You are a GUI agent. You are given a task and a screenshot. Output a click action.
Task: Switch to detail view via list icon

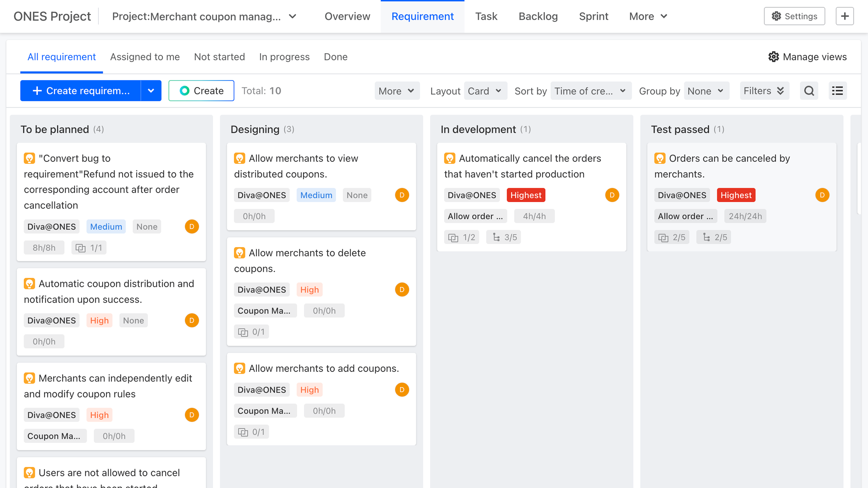(838, 91)
